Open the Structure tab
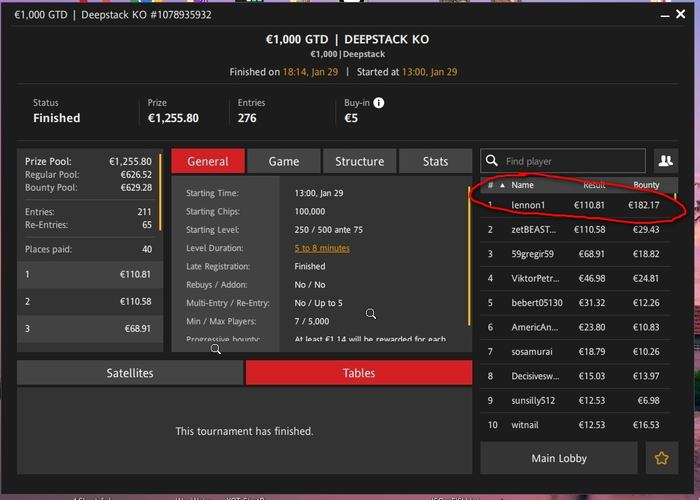Viewport: 700px width, 500px height. coord(360,161)
